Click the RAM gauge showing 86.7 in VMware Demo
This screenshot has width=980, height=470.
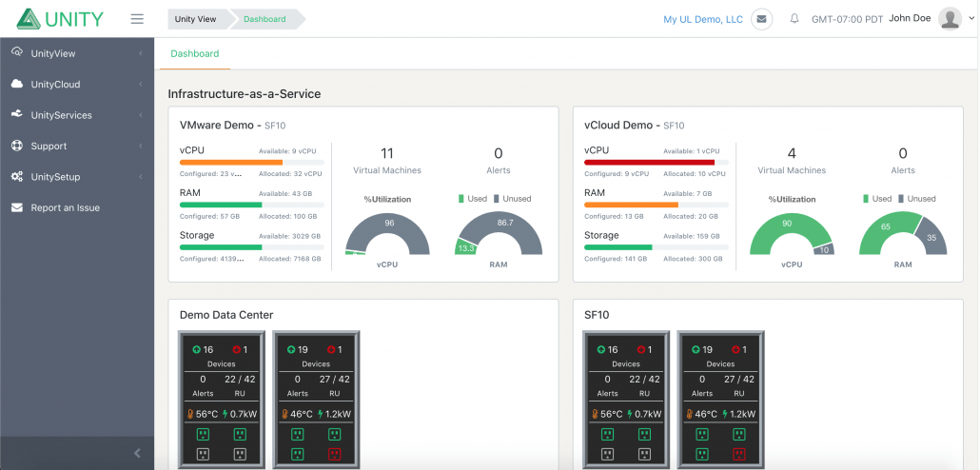(499, 233)
